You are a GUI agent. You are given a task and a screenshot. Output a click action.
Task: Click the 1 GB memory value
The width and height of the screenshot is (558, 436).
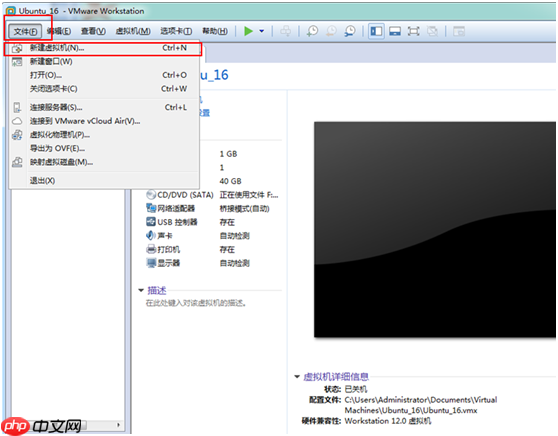[228, 154]
